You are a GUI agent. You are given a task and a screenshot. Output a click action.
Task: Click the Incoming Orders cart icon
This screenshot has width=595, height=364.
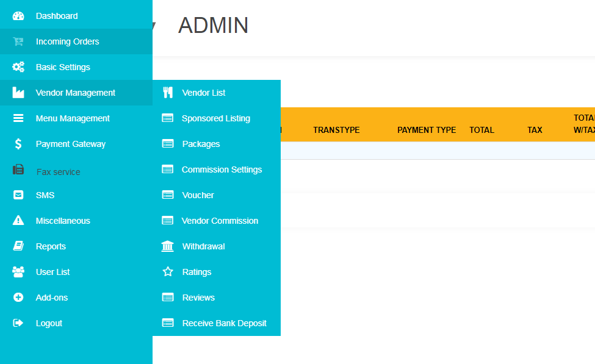[x=18, y=41]
